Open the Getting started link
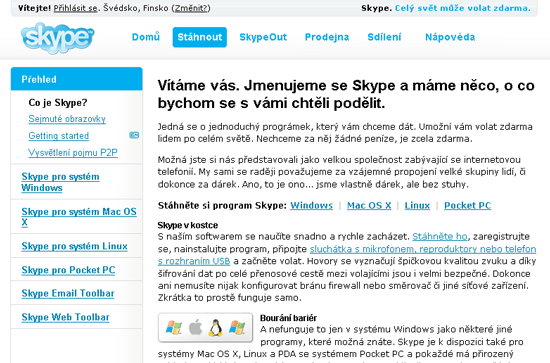The height and width of the screenshot is (363, 550). [59, 136]
